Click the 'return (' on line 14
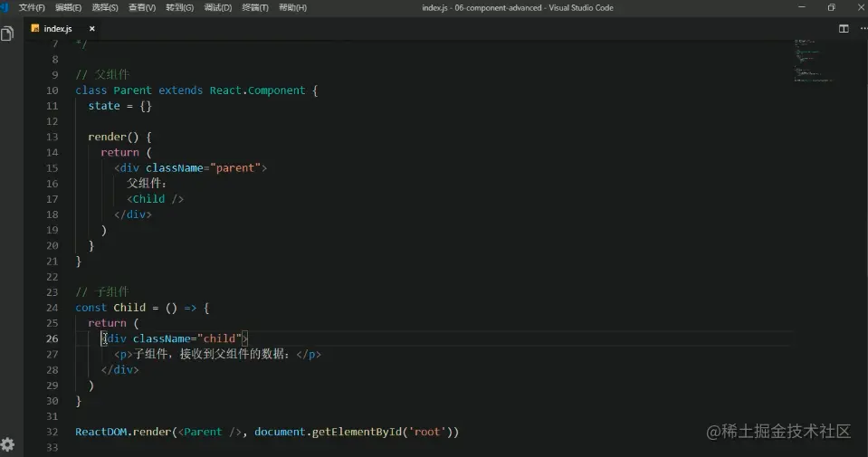 coord(126,152)
